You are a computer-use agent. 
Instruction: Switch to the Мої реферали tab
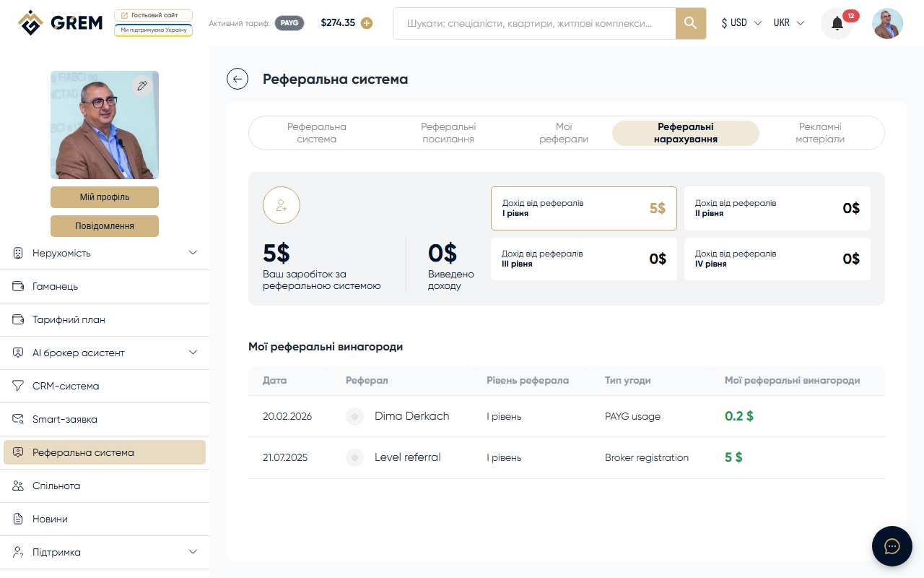(x=563, y=133)
